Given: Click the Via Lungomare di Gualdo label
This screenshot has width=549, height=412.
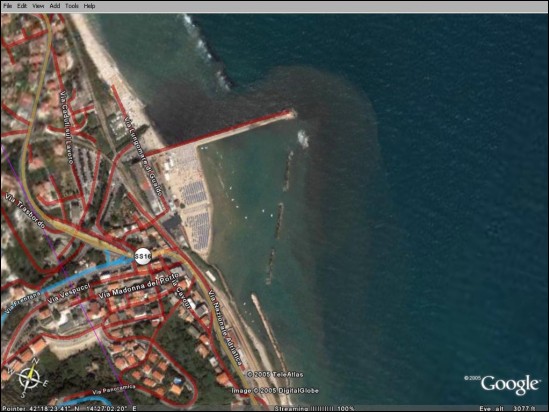Looking at the screenshot, I should coord(143,156).
